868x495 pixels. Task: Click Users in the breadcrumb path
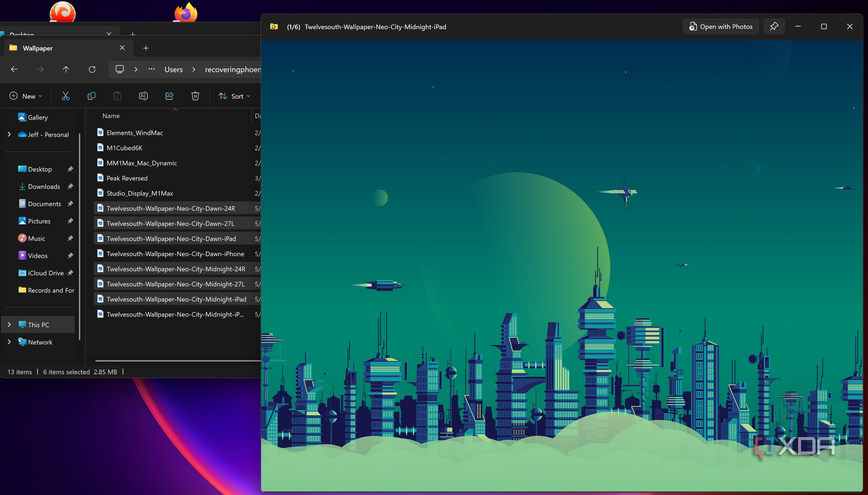tap(174, 69)
